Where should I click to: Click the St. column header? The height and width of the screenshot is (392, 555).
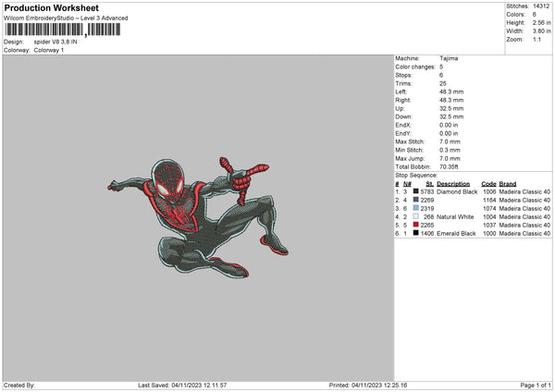point(429,183)
